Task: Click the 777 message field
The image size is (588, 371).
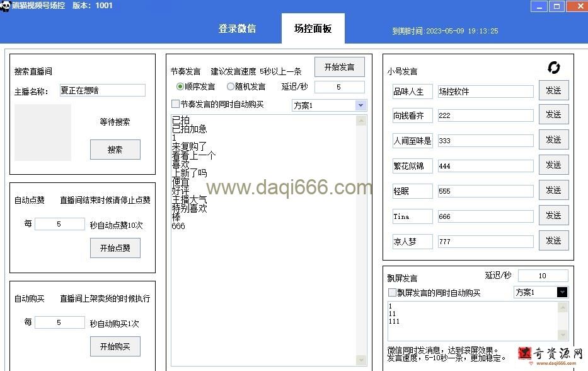Action: 486,242
